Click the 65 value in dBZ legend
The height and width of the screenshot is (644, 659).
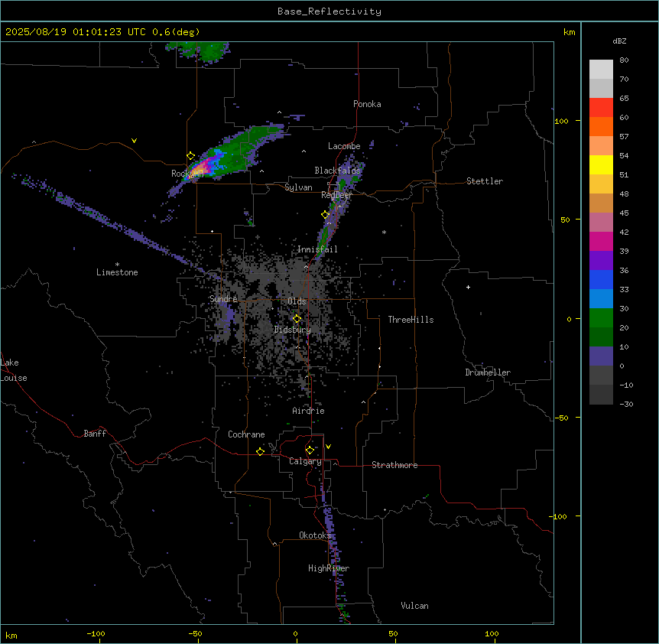[624, 99]
